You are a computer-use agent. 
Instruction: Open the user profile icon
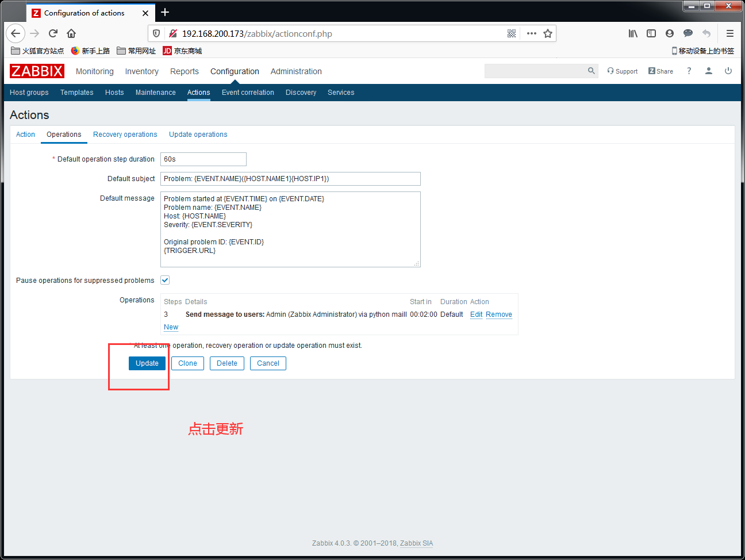coord(709,71)
